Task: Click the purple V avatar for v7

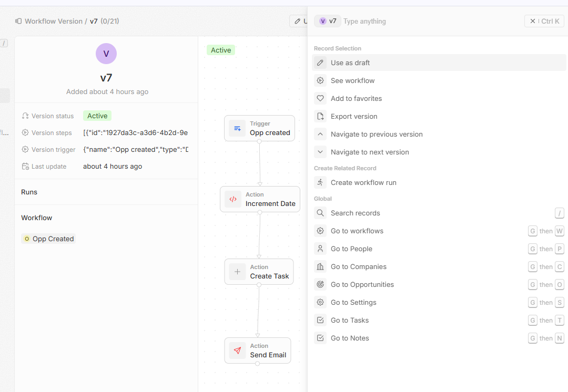Action: pyautogui.click(x=106, y=54)
